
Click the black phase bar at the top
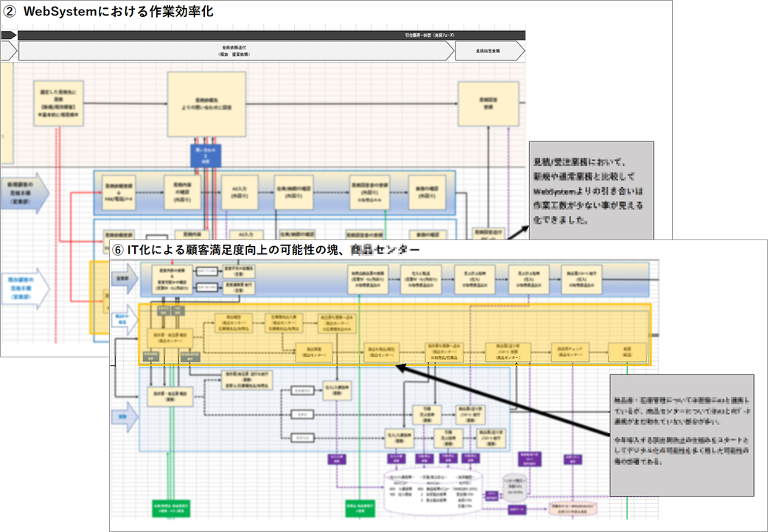270,35
